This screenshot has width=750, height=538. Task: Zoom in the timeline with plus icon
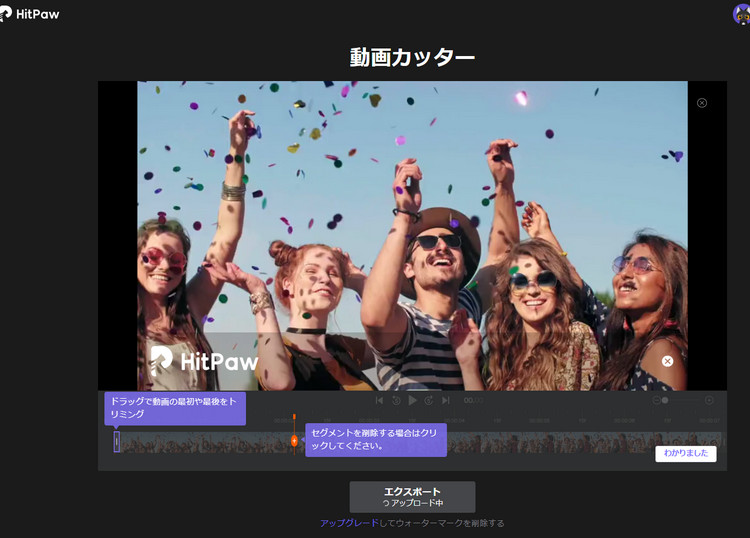pyautogui.click(x=709, y=400)
